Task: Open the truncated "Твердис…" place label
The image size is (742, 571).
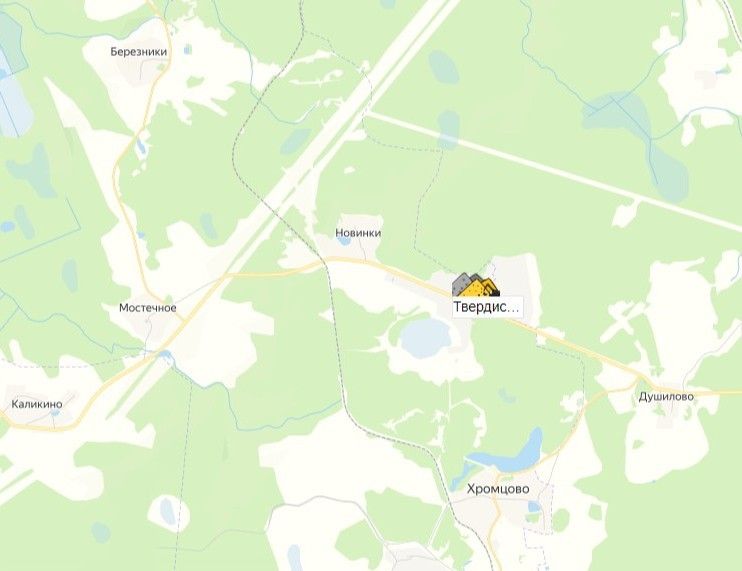Action: (487, 307)
